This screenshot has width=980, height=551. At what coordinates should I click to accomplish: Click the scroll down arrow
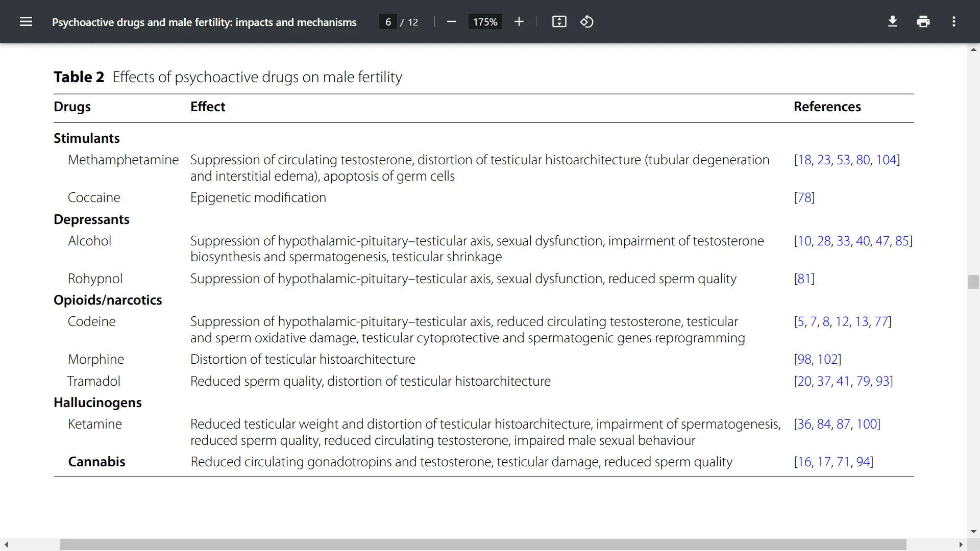[x=973, y=531]
